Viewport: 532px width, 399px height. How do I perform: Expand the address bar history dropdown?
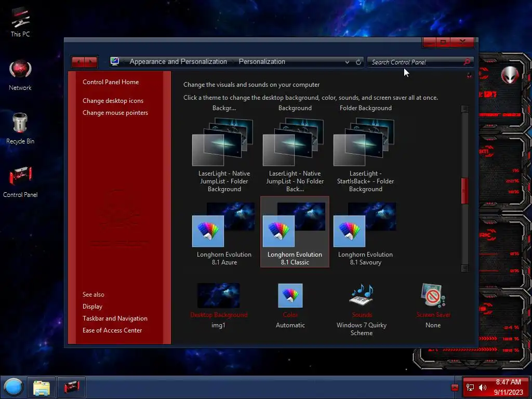point(347,62)
